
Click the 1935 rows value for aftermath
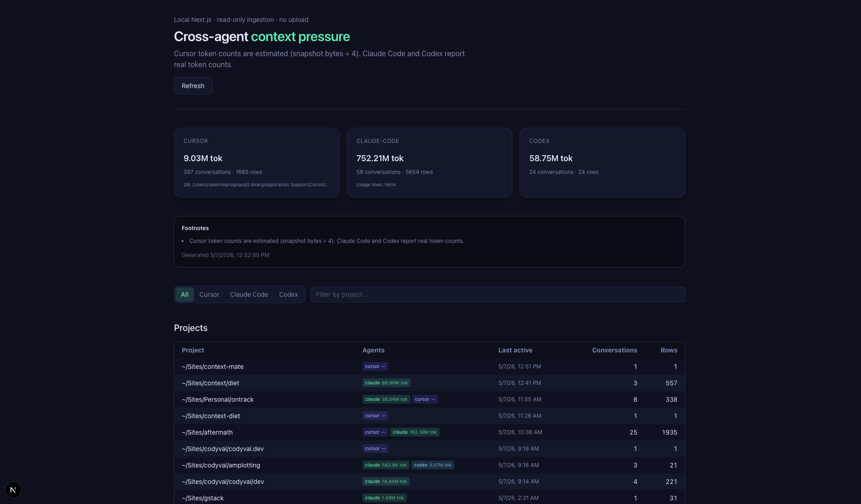[670, 432]
